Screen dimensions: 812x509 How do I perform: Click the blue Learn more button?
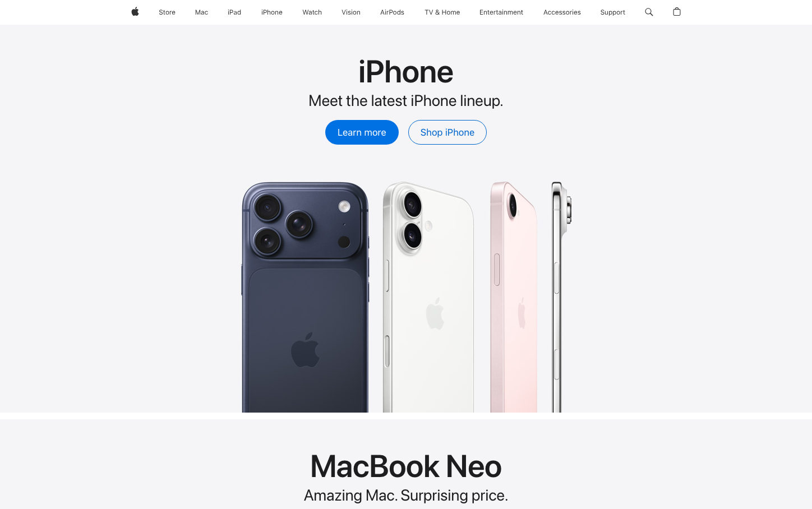362,132
